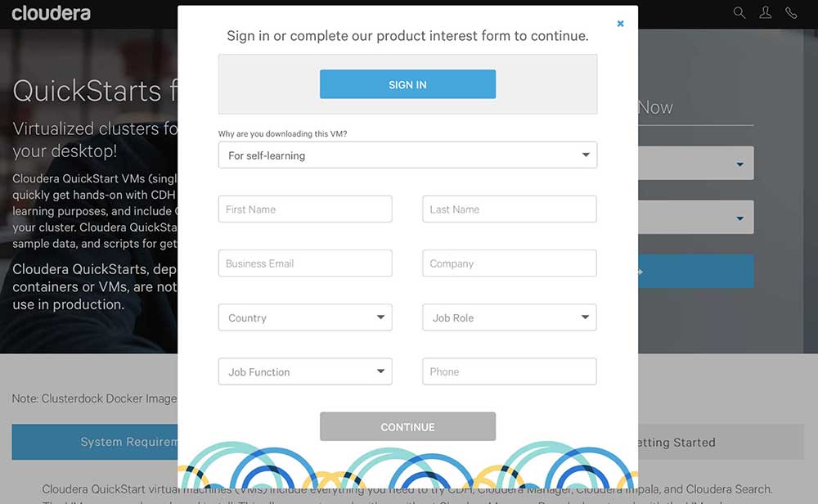Click the First Name input field
818x504 pixels.
pos(305,209)
